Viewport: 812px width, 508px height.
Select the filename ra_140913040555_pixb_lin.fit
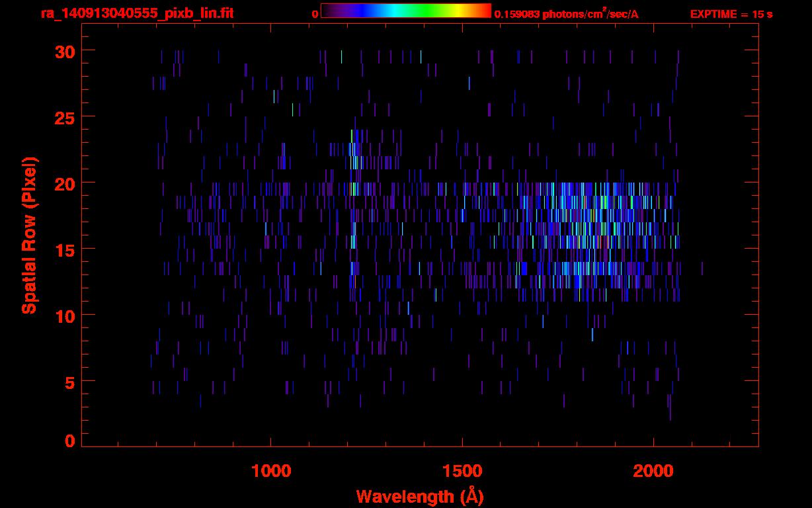pos(136,13)
